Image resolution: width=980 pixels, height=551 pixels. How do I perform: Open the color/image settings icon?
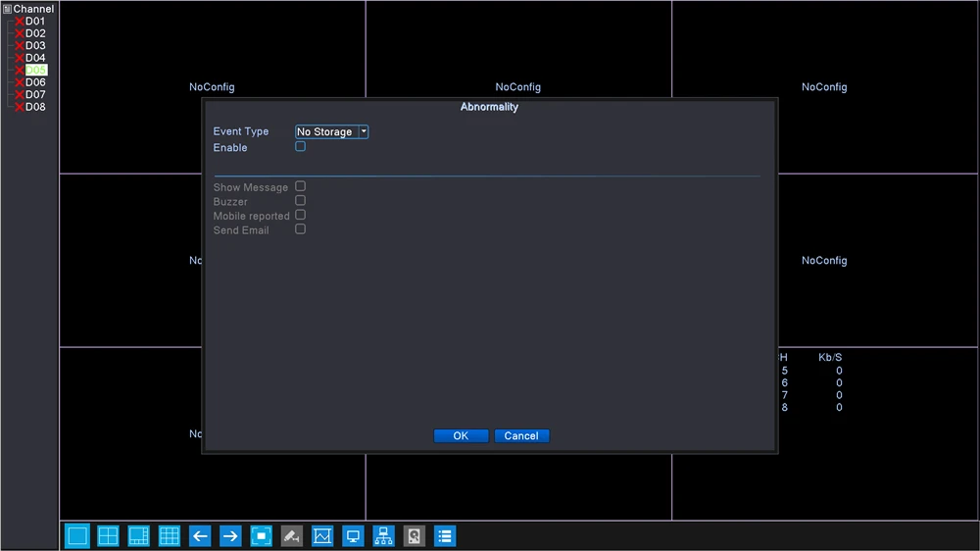click(x=322, y=536)
